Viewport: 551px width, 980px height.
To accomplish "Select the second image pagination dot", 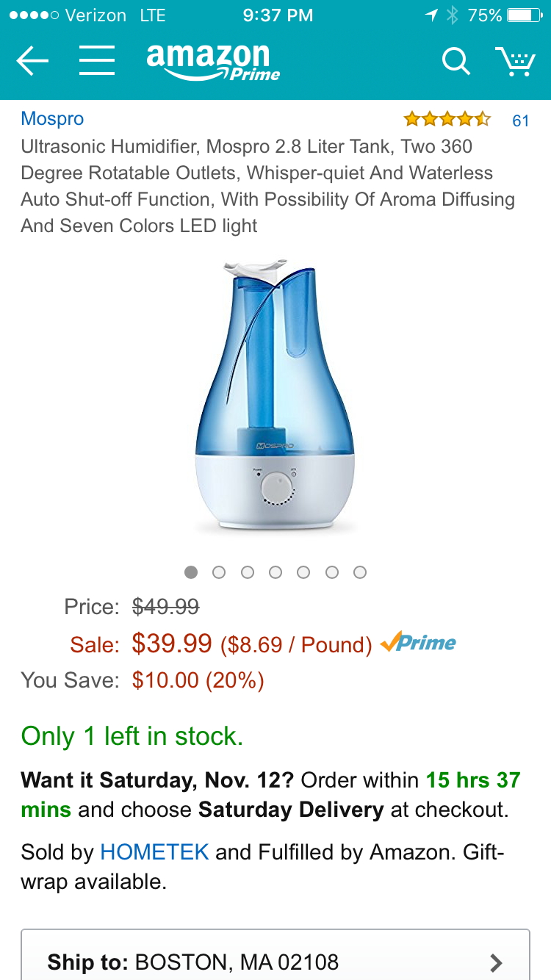I will click(219, 572).
